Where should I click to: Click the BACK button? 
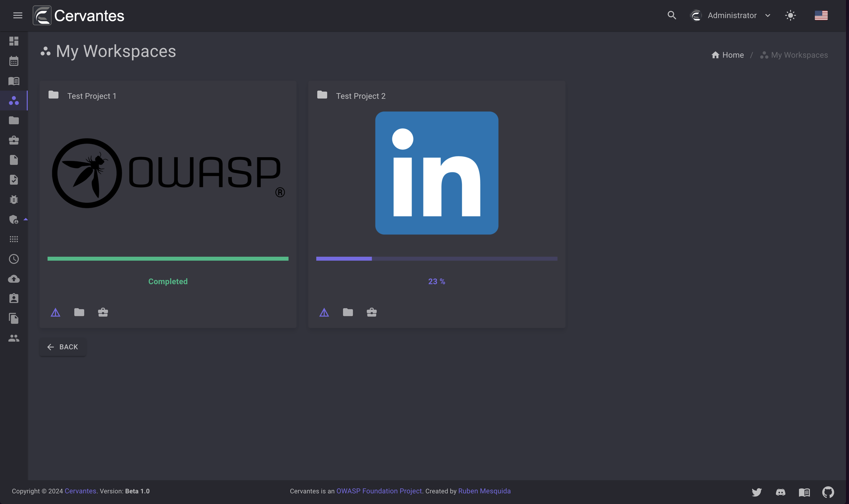coord(62,347)
